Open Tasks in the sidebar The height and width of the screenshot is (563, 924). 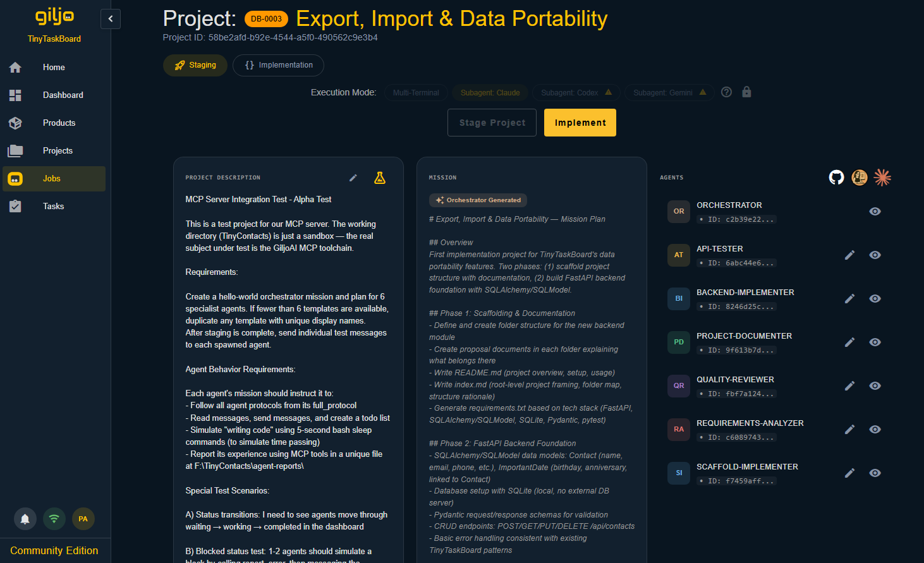pos(54,207)
